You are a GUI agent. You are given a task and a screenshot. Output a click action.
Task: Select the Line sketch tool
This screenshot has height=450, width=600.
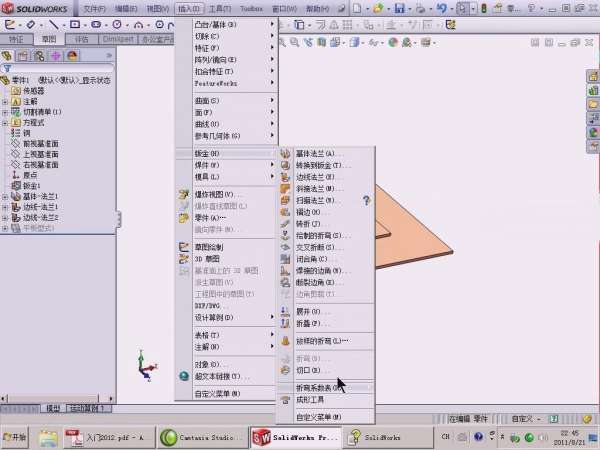click(x=54, y=25)
